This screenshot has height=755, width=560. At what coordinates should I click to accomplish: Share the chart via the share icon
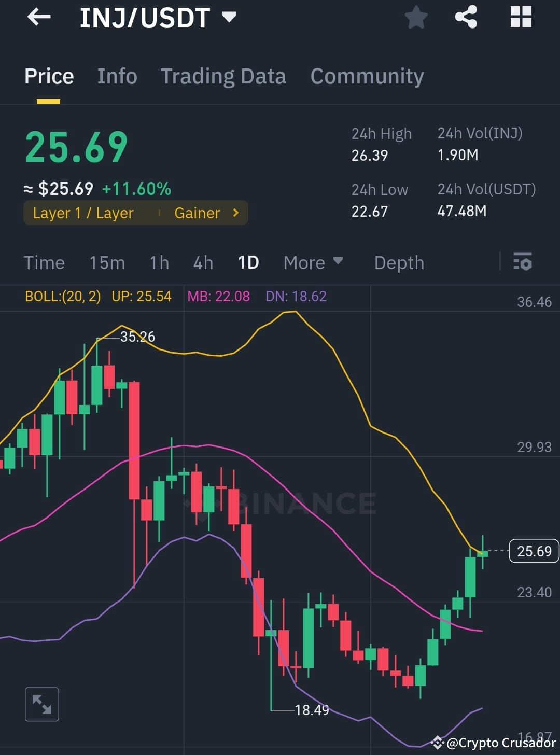466,17
